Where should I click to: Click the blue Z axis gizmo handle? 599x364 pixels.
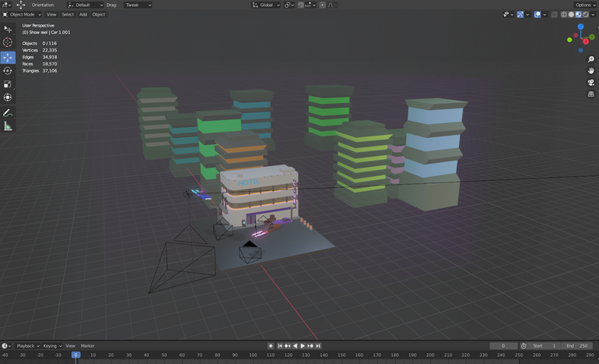pos(580,27)
